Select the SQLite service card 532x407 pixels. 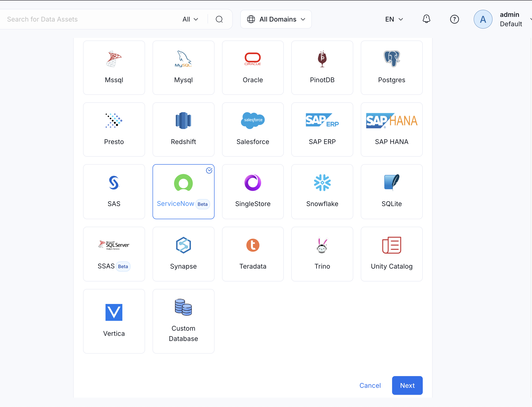point(391,192)
